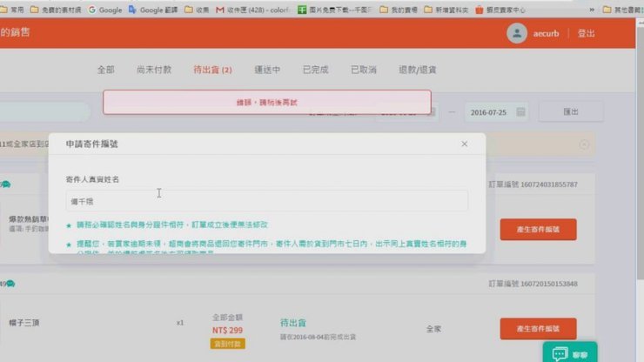Open the Google bookmark
Image resolution: width=644 pixels, height=362 pixels.
pyautogui.click(x=105, y=10)
